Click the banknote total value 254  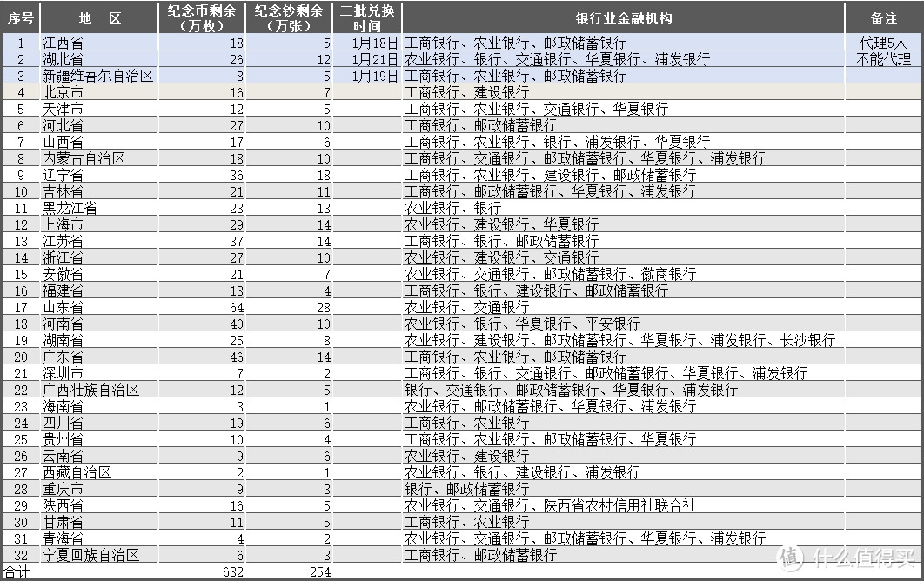(x=320, y=571)
